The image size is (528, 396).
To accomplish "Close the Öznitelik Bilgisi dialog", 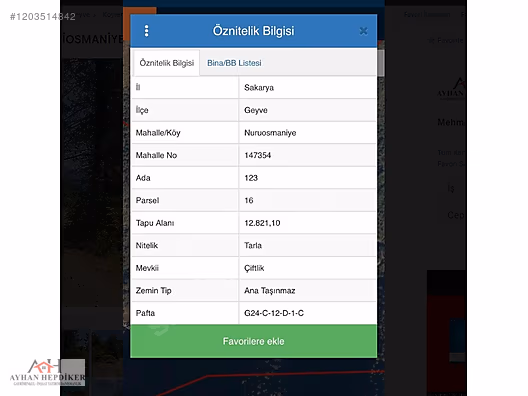I will pos(363,31).
